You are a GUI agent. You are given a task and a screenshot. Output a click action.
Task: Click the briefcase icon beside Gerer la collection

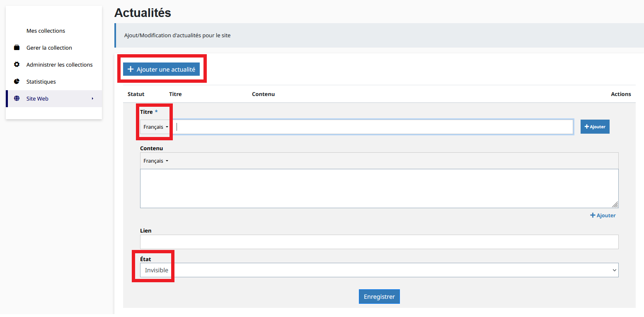tap(17, 48)
